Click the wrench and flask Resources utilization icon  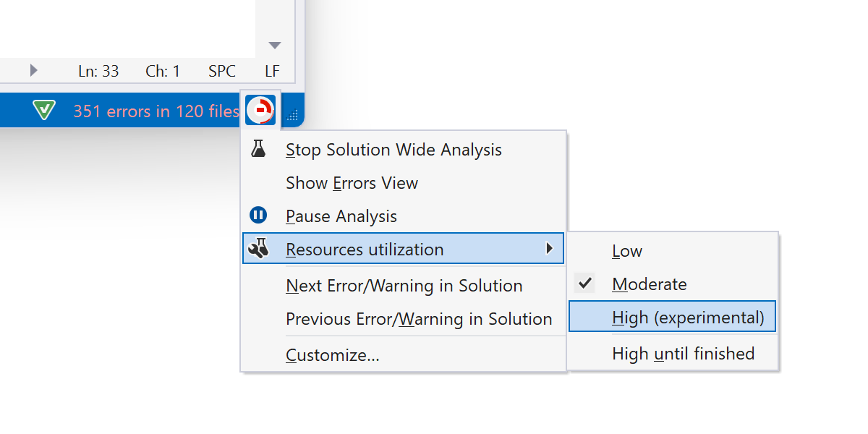click(x=258, y=249)
